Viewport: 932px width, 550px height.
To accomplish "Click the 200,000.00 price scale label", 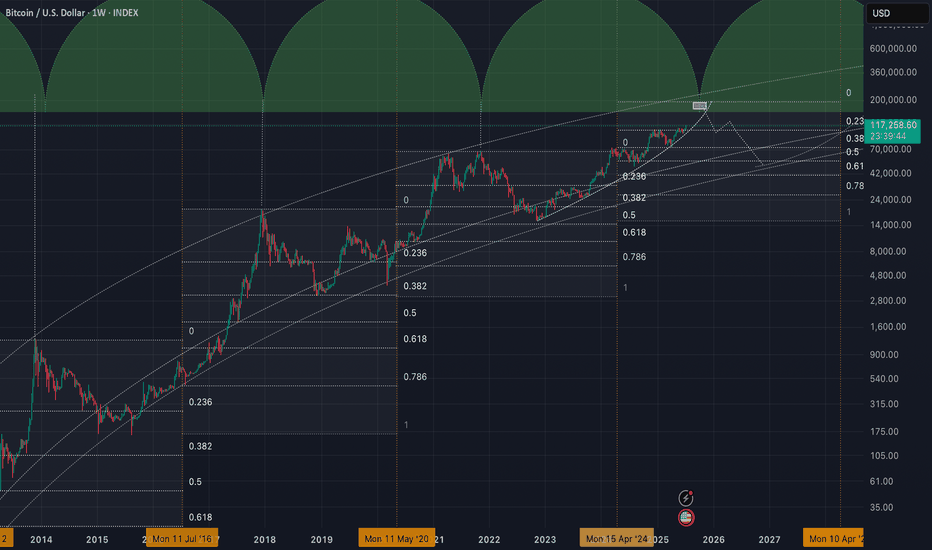I will tap(893, 100).
